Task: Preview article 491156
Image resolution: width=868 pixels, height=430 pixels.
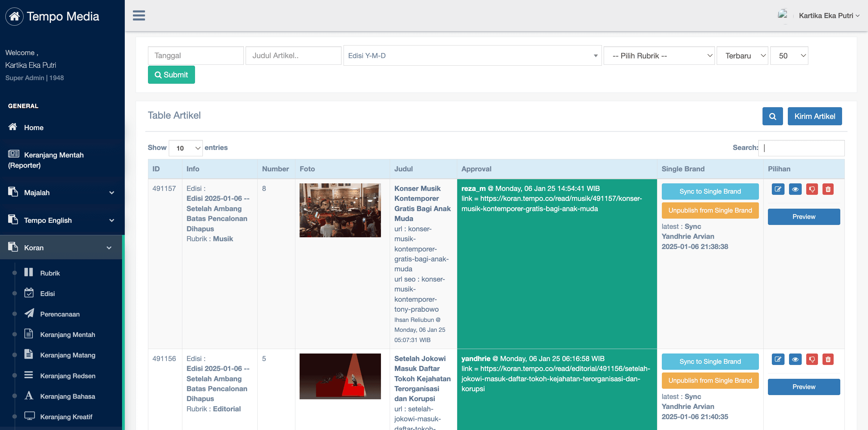Action: point(804,387)
